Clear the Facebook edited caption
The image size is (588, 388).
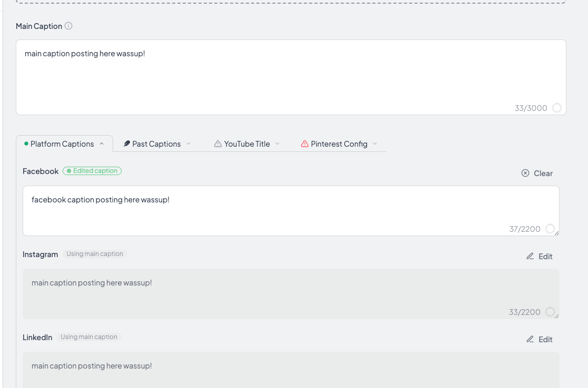[537, 173]
